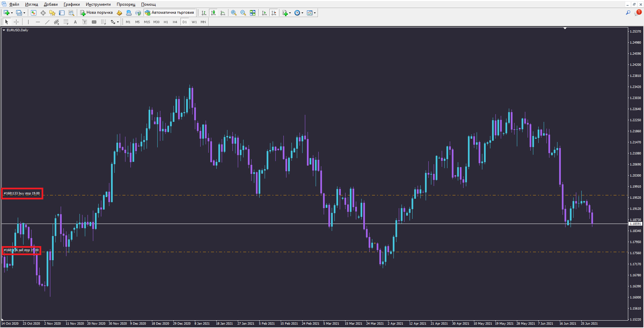Image resolution: width=644 pixels, height=328 pixels.
Task: Expand the Arrows tool dropdown
Action: click(118, 22)
